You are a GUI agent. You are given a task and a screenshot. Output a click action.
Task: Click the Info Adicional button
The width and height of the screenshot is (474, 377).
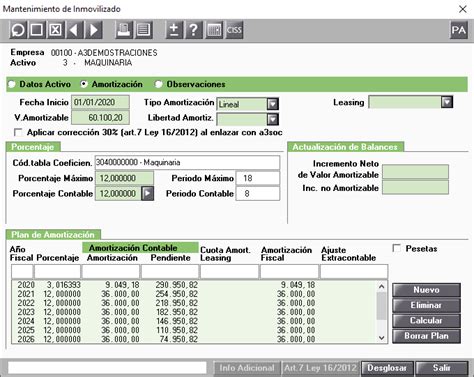point(247,368)
